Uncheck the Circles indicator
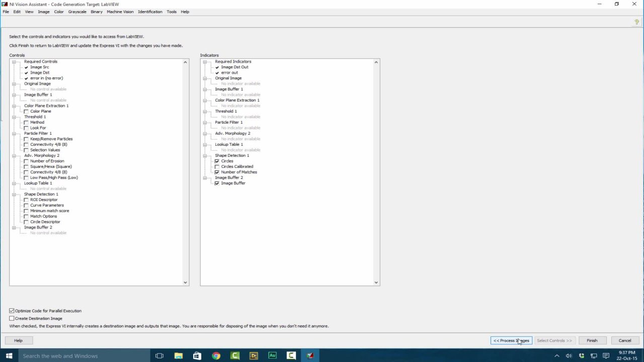 [x=217, y=161]
